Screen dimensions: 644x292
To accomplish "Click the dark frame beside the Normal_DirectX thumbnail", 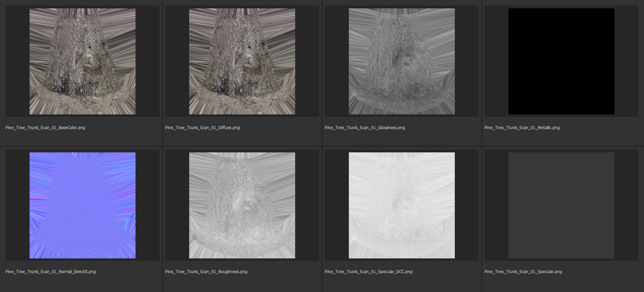I will pos(17,205).
